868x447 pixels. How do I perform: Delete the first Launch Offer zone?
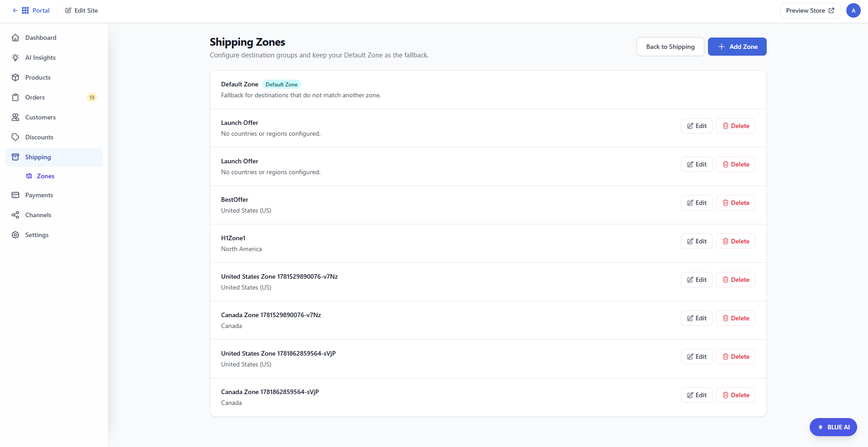(736, 126)
